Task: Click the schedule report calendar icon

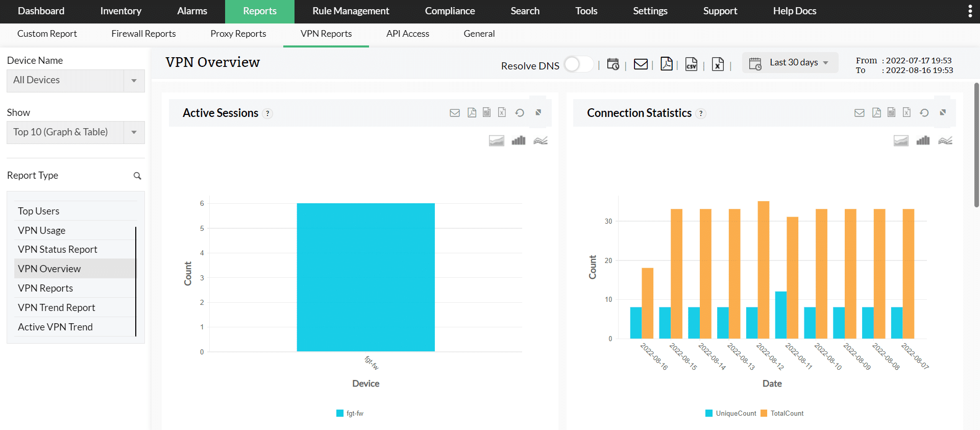Action: tap(613, 64)
